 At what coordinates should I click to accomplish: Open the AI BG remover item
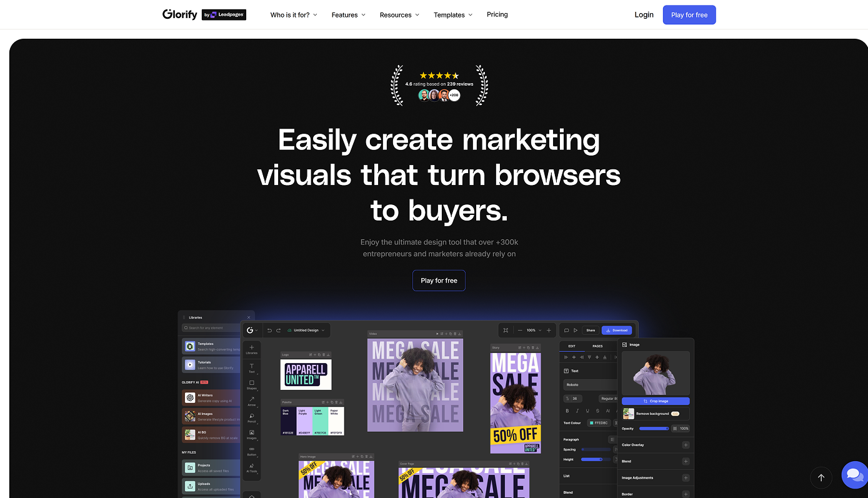point(211,434)
